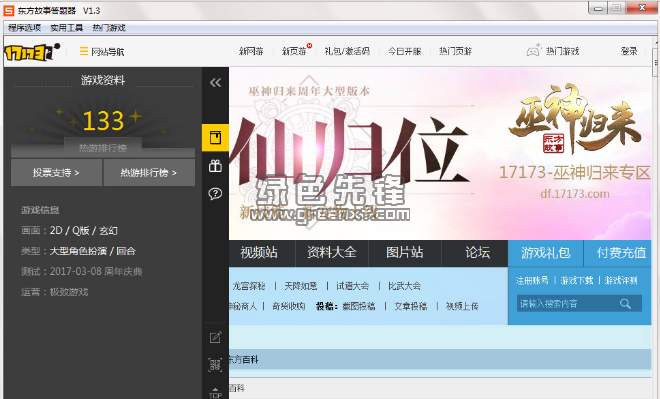Open the 比武大会 link
660x399 pixels.
click(405, 286)
